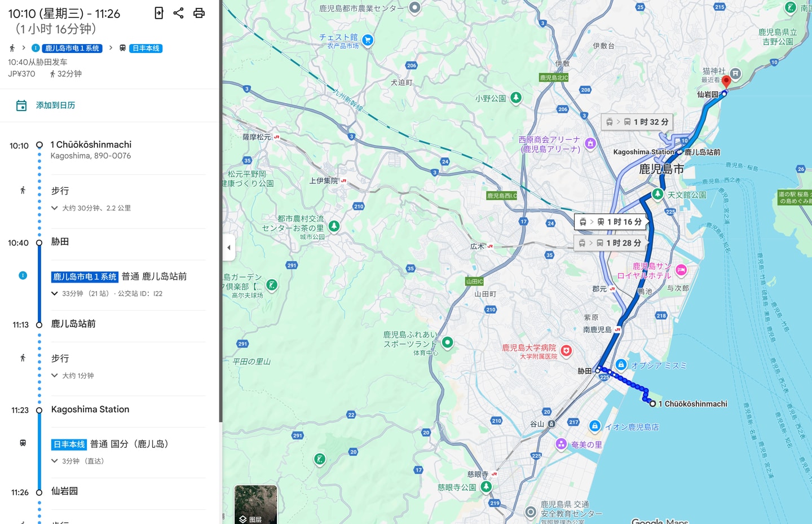Image resolution: width=812 pixels, height=524 pixels.
Task: Click the 西原商会アリーナ map marker
Action: [590, 143]
